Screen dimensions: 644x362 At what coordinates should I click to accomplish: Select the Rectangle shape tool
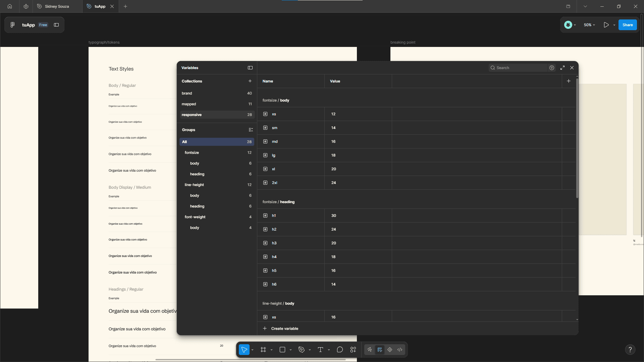coord(282,350)
